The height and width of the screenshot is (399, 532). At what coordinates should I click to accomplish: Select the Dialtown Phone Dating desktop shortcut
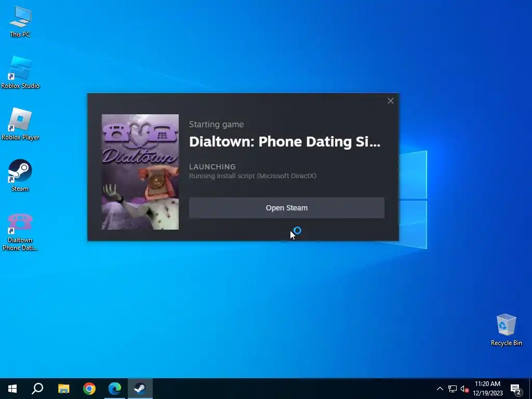pos(20,232)
